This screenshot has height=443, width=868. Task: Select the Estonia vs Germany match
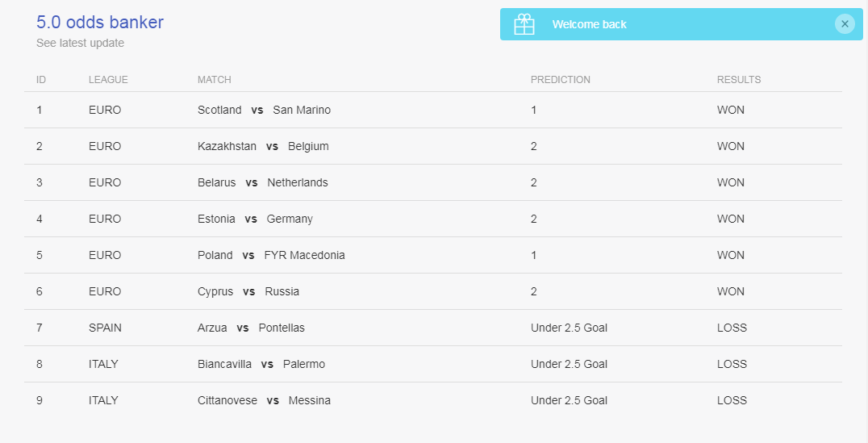pyautogui.click(x=255, y=219)
